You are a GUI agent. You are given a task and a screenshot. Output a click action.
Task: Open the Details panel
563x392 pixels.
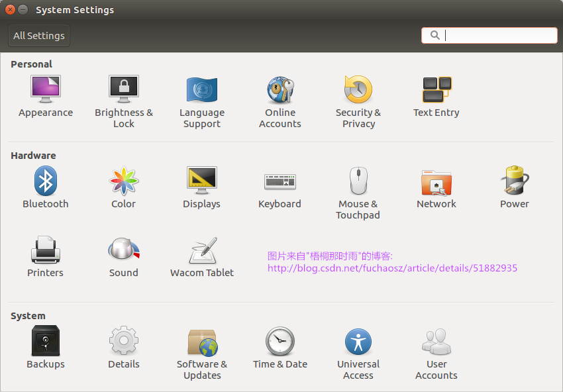tap(124, 347)
